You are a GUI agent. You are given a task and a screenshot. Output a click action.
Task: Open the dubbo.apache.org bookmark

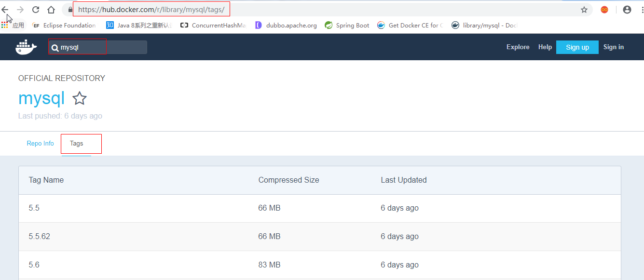[x=286, y=26]
